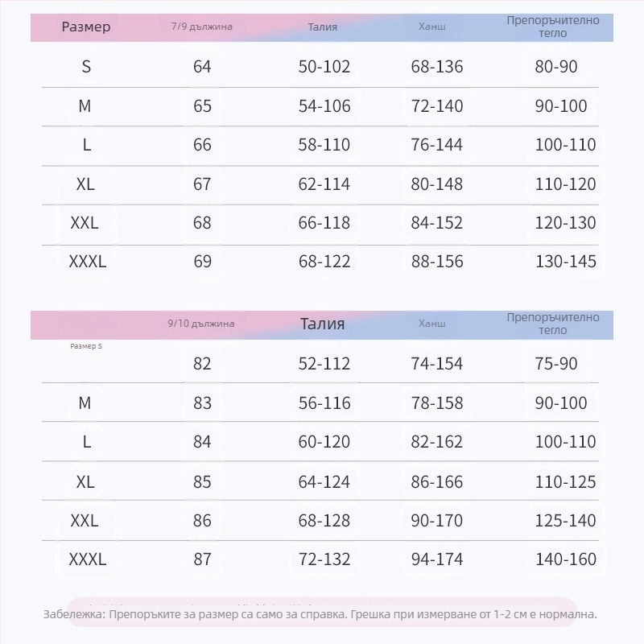Click the small Талия header in top table
This screenshot has width=644, height=644.
point(323,27)
